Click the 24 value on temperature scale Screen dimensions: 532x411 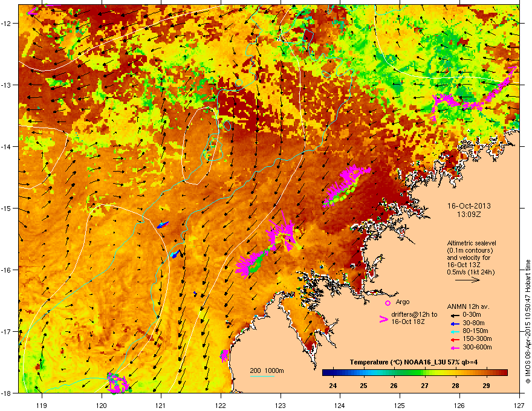tap(333, 386)
